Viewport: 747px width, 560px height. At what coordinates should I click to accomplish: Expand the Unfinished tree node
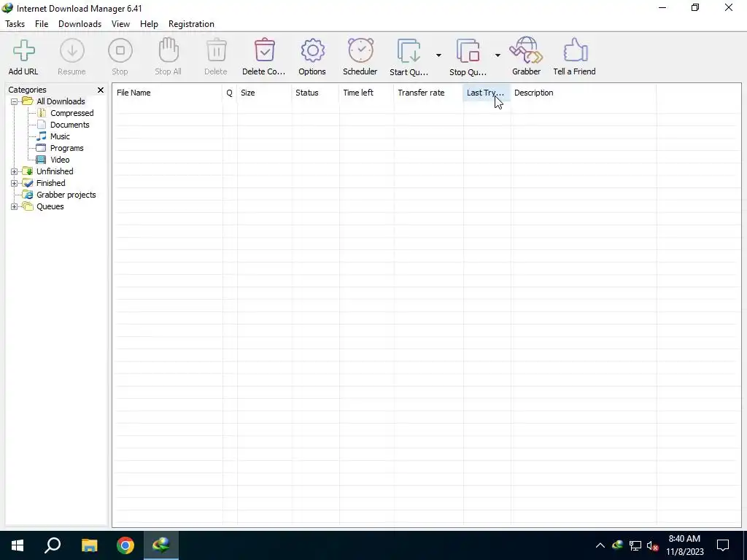tap(15, 171)
